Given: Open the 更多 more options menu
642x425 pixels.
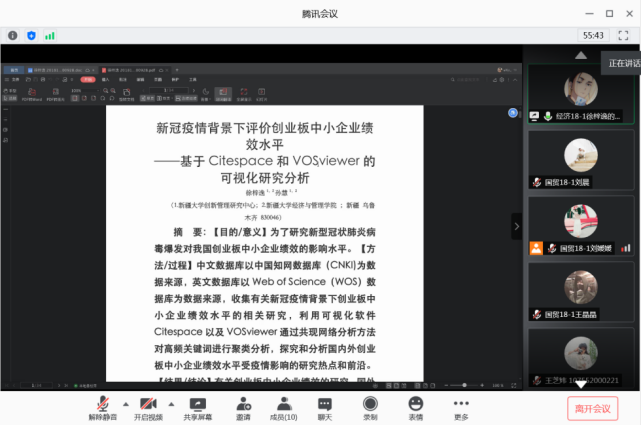Looking at the screenshot, I should (461, 408).
